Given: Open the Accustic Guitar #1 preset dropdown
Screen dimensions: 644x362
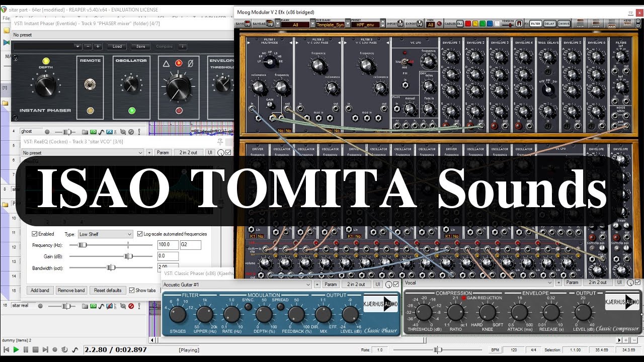Looking at the screenshot, I should tap(236, 285).
